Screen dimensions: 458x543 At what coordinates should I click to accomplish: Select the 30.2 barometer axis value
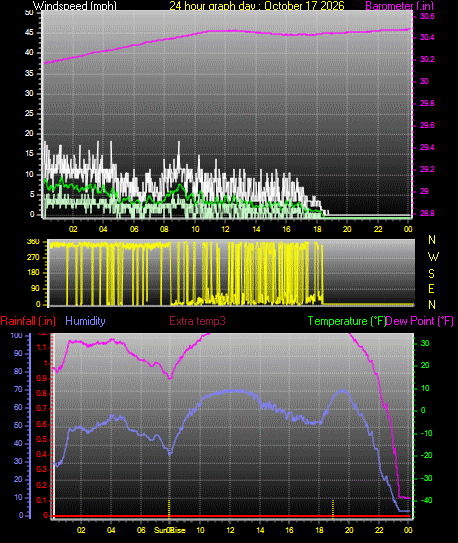[x=427, y=59]
